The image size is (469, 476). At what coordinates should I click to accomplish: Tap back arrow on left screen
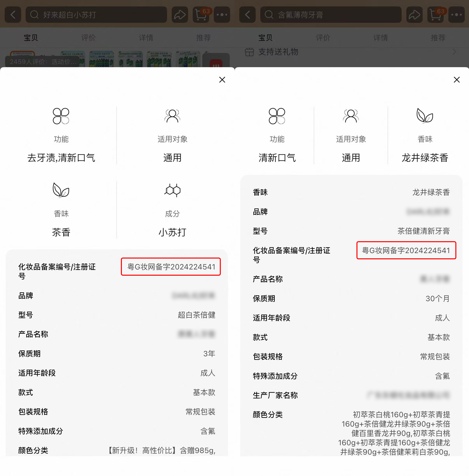13,15
